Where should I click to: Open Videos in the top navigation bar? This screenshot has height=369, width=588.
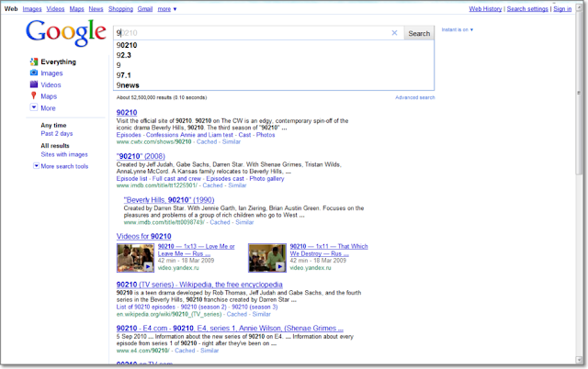click(55, 9)
